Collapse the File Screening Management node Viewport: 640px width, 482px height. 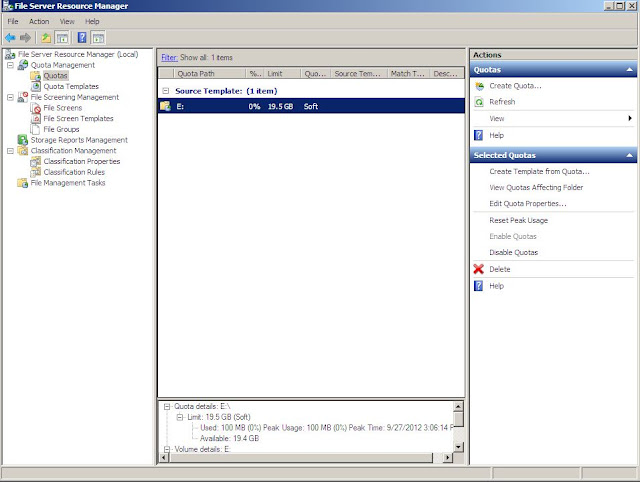(11, 97)
